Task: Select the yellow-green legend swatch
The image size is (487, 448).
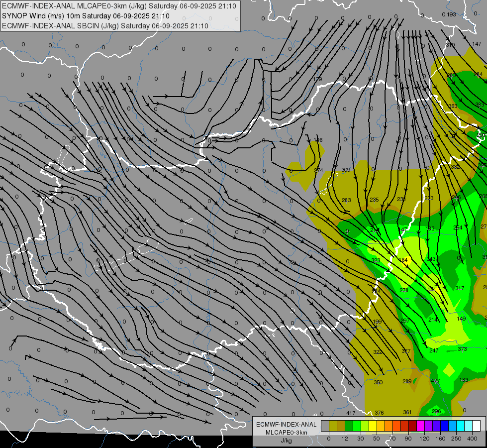Action: point(365,426)
